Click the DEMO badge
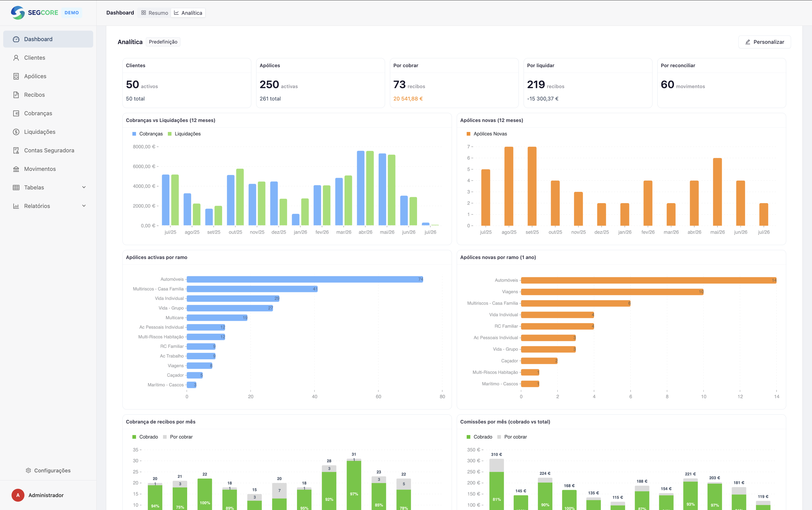Viewport: 812px width, 510px height. click(x=72, y=12)
